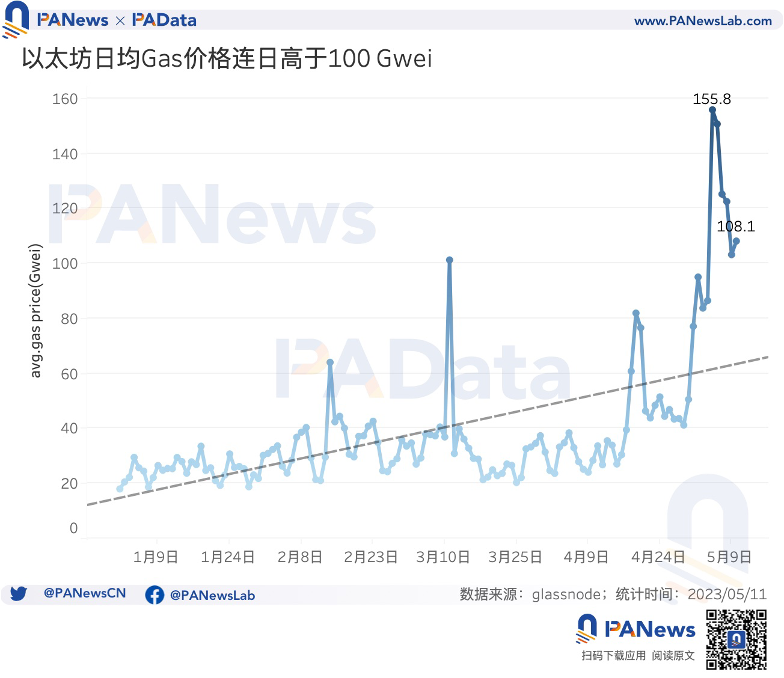Open the www.PANewsLab.com link
Screen dimensions: 784x678
[x=703, y=20]
